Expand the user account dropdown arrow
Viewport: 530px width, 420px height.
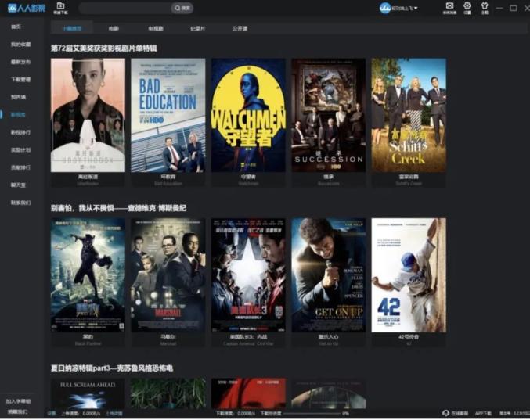click(x=416, y=8)
